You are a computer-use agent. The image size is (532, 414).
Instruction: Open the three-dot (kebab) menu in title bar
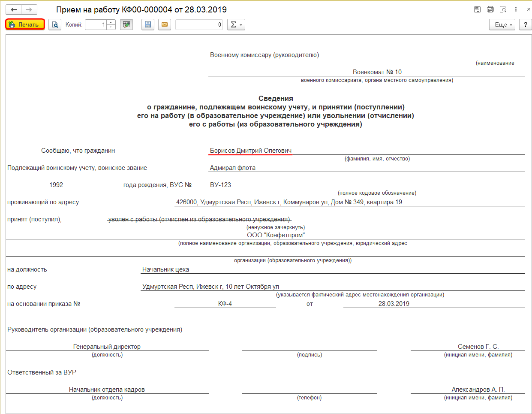coord(515,9)
